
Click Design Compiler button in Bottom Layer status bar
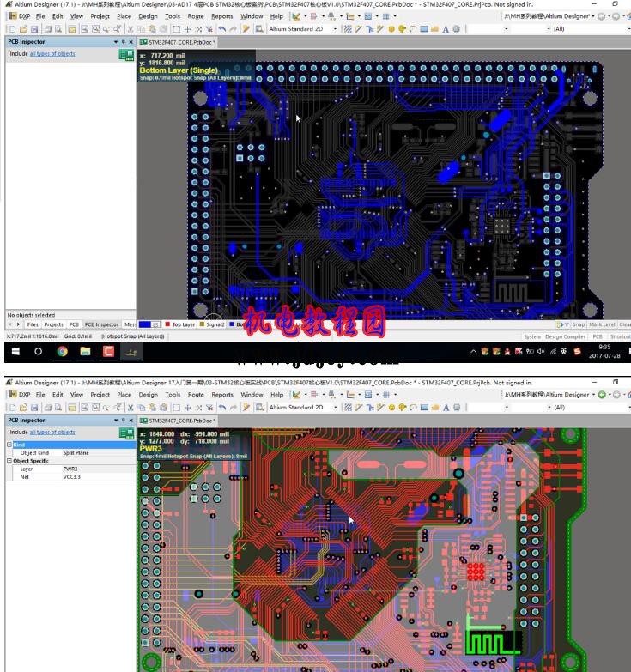click(565, 336)
